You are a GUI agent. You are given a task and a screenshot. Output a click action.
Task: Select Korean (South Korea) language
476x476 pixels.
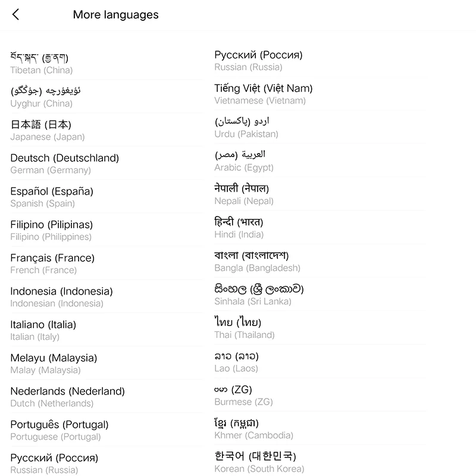point(320,462)
